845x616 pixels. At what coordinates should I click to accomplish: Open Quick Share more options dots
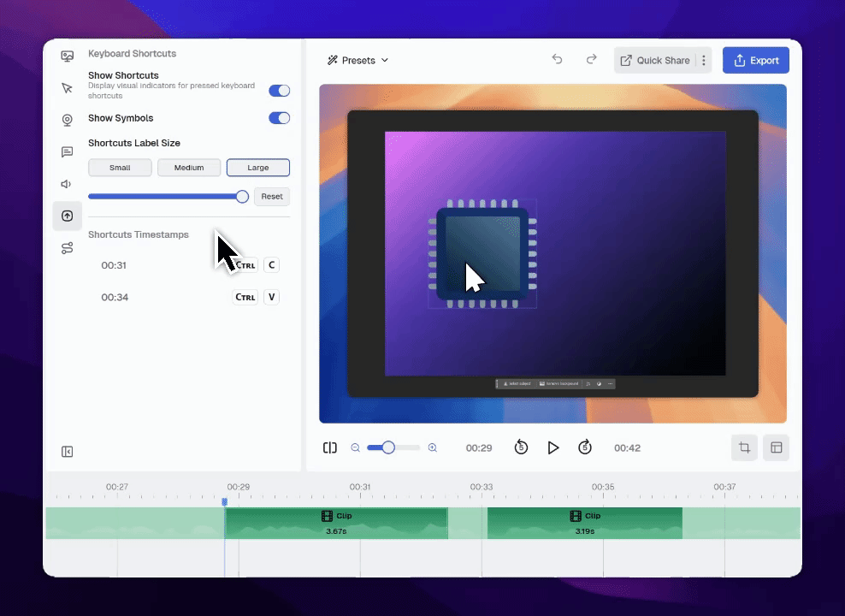(x=704, y=61)
